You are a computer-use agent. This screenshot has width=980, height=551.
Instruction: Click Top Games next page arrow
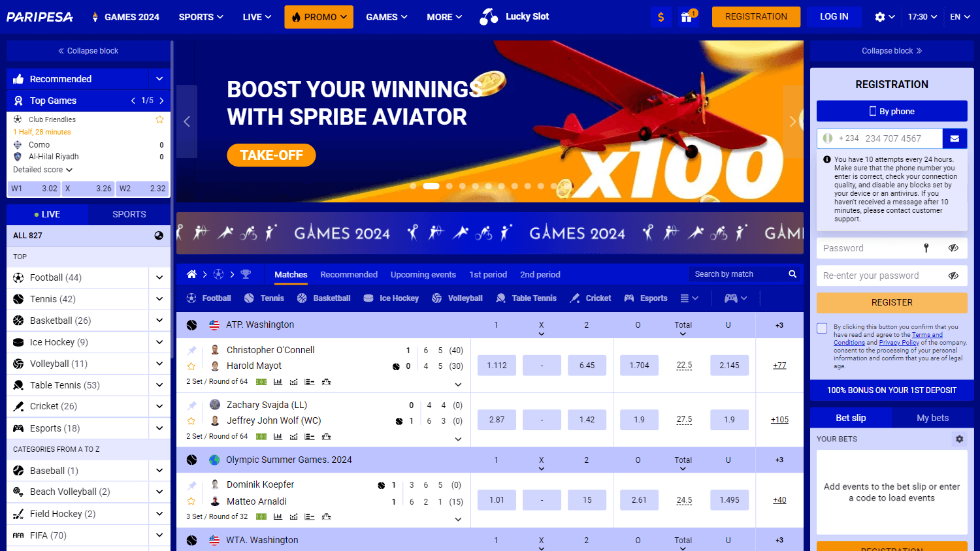[161, 101]
